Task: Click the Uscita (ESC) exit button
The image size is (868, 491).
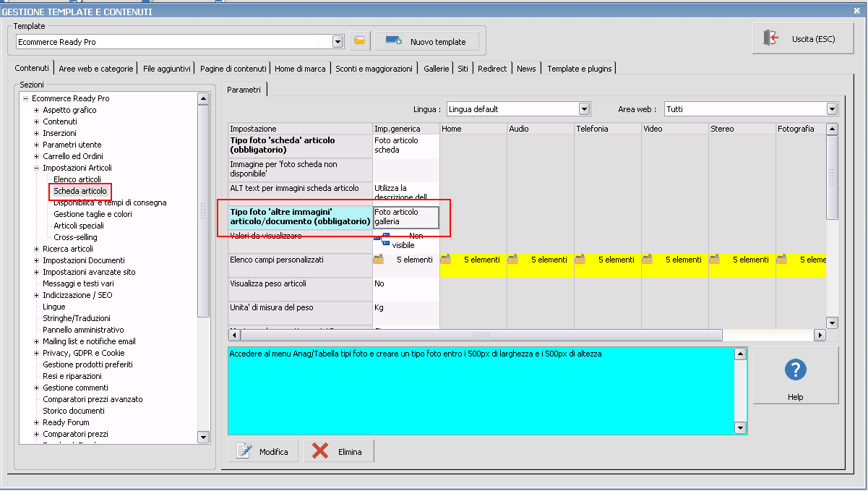Action: [802, 38]
